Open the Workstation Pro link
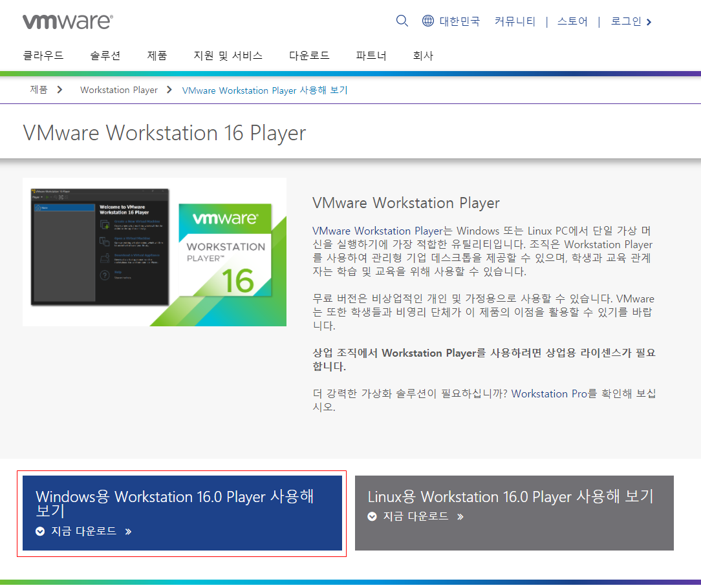Screen dimensions: 701x588 pyautogui.click(x=549, y=394)
